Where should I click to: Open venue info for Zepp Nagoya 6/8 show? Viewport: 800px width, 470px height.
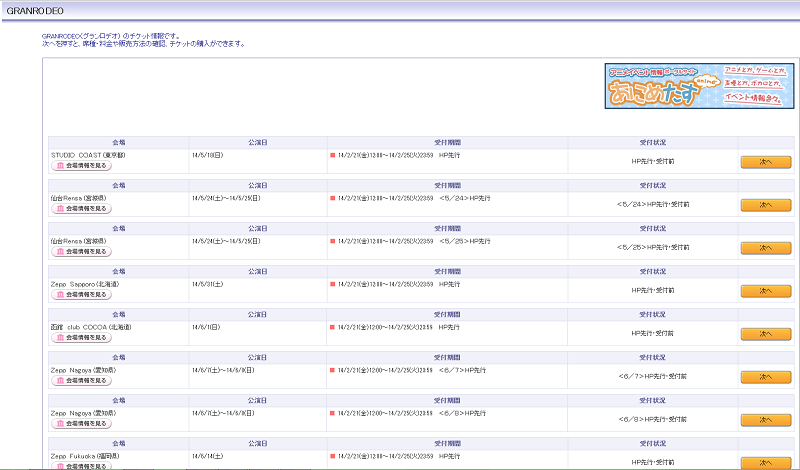click(x=81, y=423)
